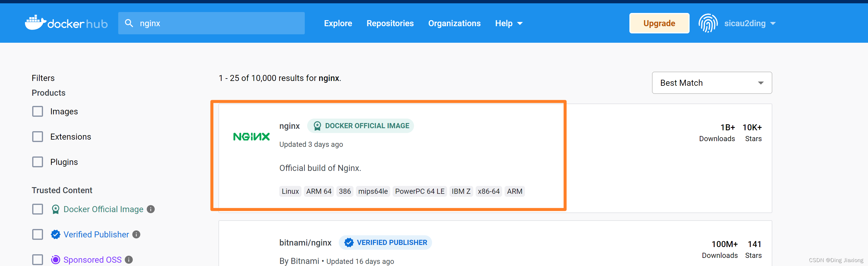Click the 386 architecture tag

point(345,191)
